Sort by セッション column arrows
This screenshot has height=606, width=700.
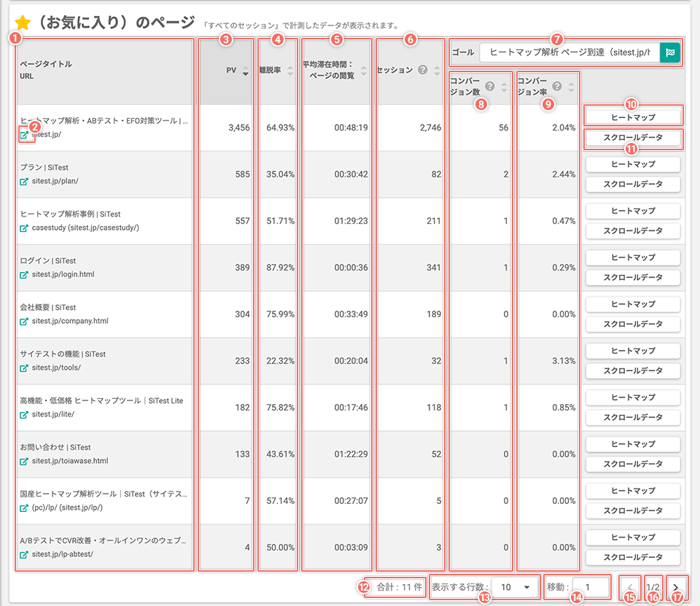(437, 71)
